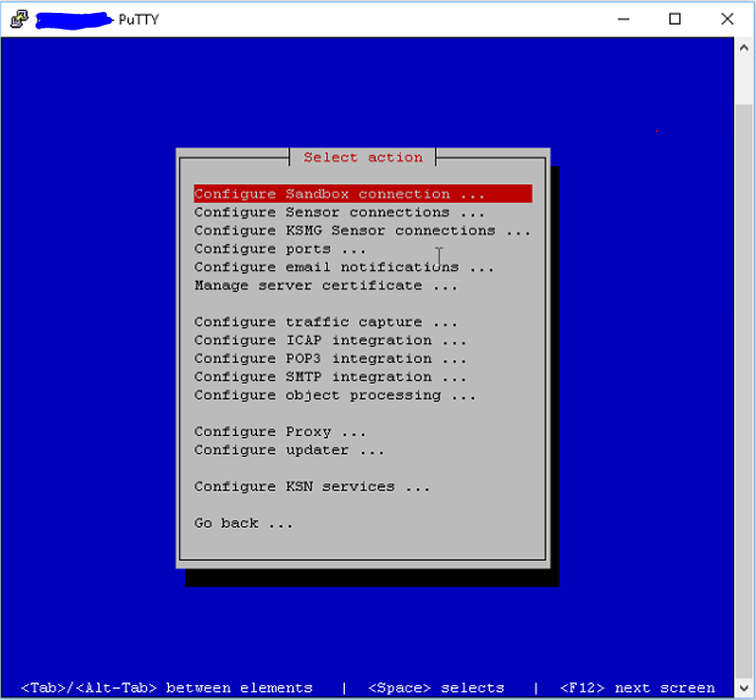This screenshot has height=700, width=756.
Task: Select Manage server certificate
Action: (x=326, y=286)
